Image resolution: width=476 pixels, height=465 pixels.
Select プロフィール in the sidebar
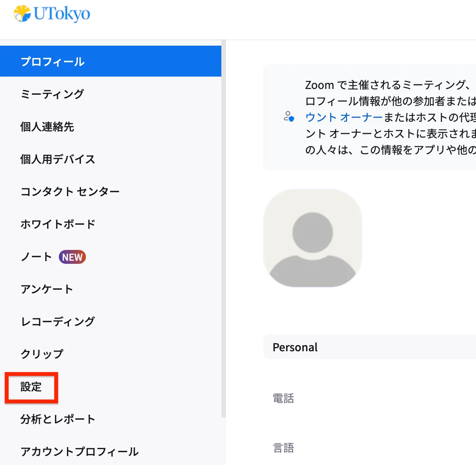tap(52, 61)
